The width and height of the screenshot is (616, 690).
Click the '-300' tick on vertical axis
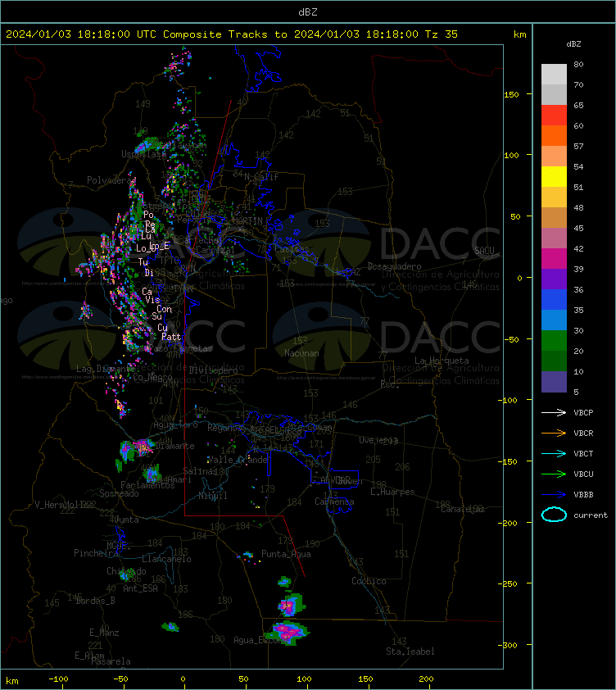pyautogui.click(x=508, y=645)
